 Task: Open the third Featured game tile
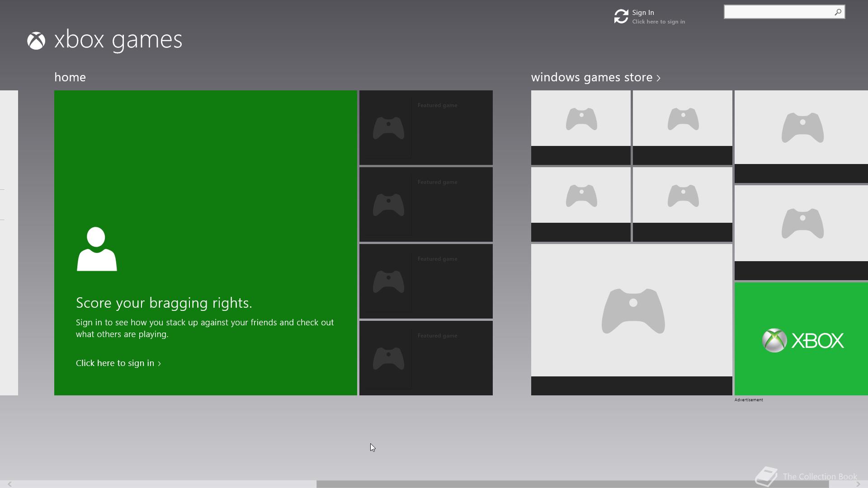point(426,281)
